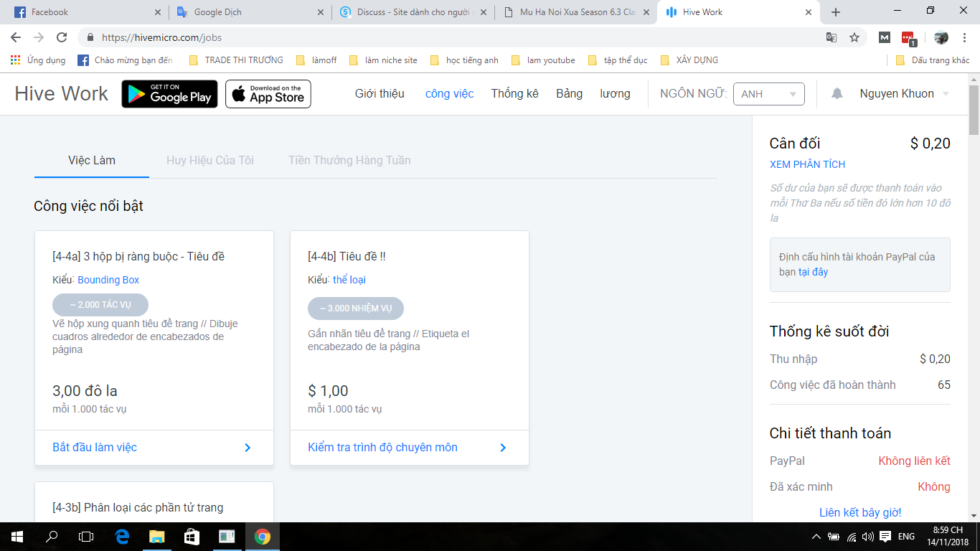Open the học tiếng anh bookmark folder
Screen dimensions: 980x551
coord(464,60)
